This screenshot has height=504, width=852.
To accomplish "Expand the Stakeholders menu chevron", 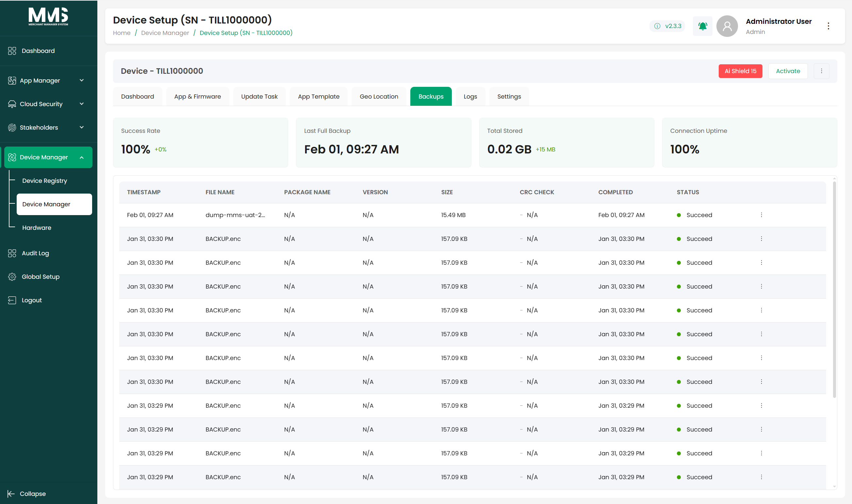I will [x=82, y=127].
